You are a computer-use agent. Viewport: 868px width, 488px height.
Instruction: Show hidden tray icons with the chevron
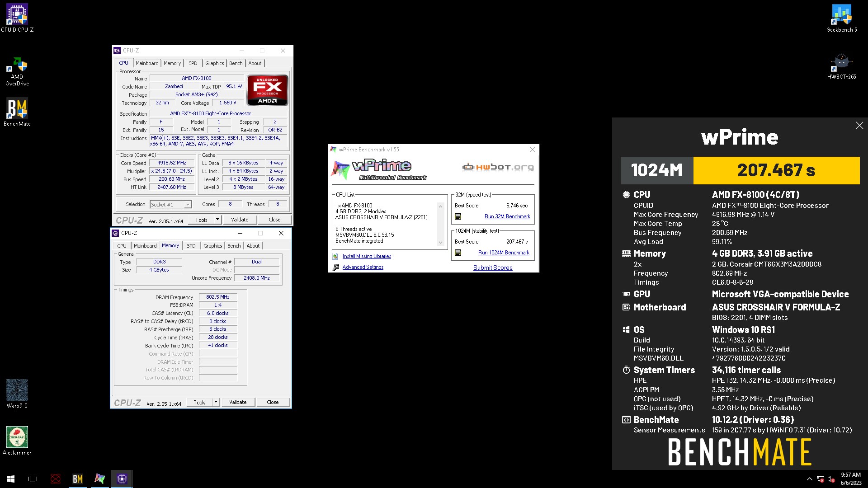coord(809,479)
